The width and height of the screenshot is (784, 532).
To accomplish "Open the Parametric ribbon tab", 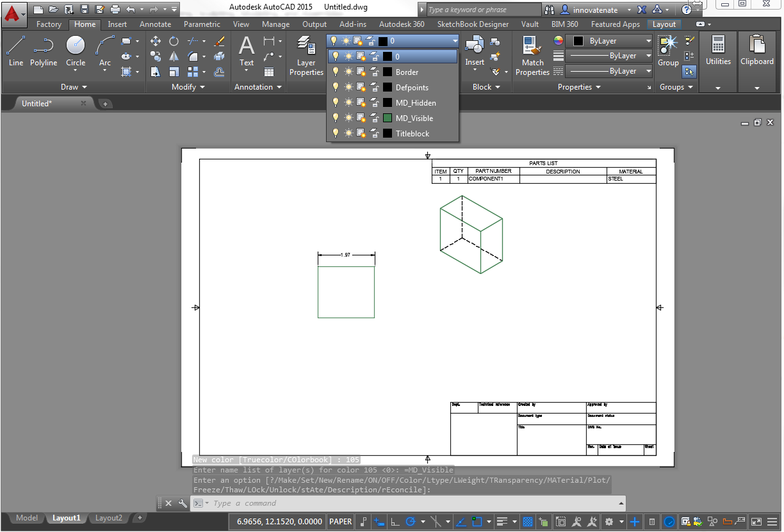I will click(202, 24).
